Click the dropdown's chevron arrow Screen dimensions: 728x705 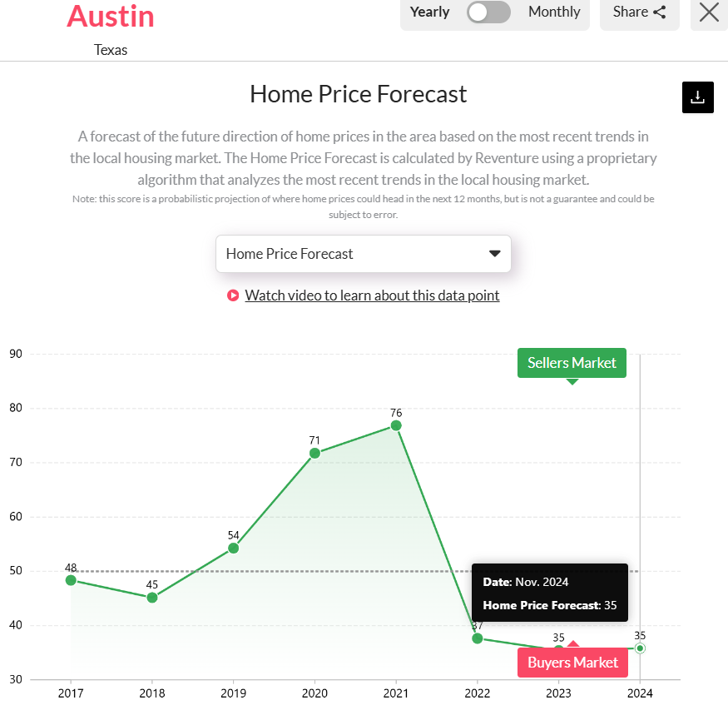coord(494,254)
